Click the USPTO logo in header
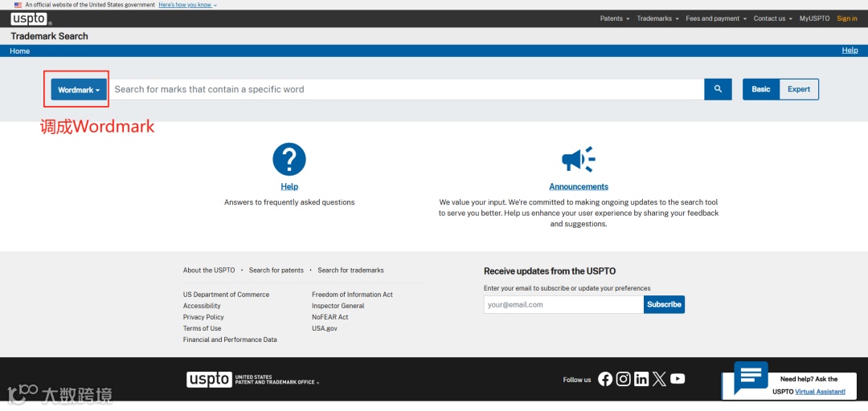 point(31,18)
